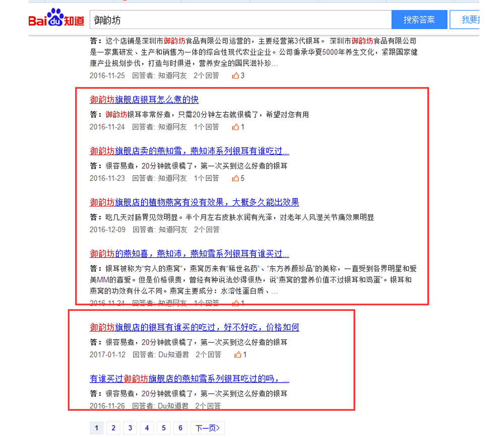Click 回答者: Du知道君 on 2016-11-26 row
The width and height of the screenshot is (504, 437).
click(x=160, y=406)
